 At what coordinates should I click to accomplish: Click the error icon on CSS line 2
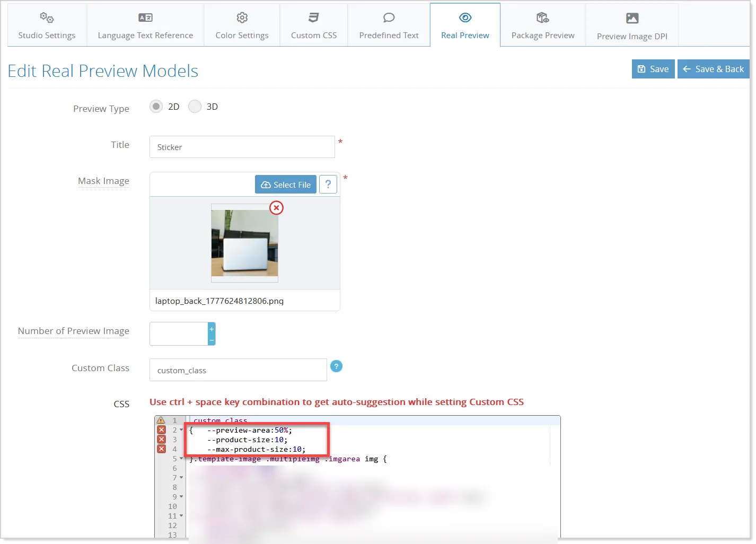pos(162,430)
